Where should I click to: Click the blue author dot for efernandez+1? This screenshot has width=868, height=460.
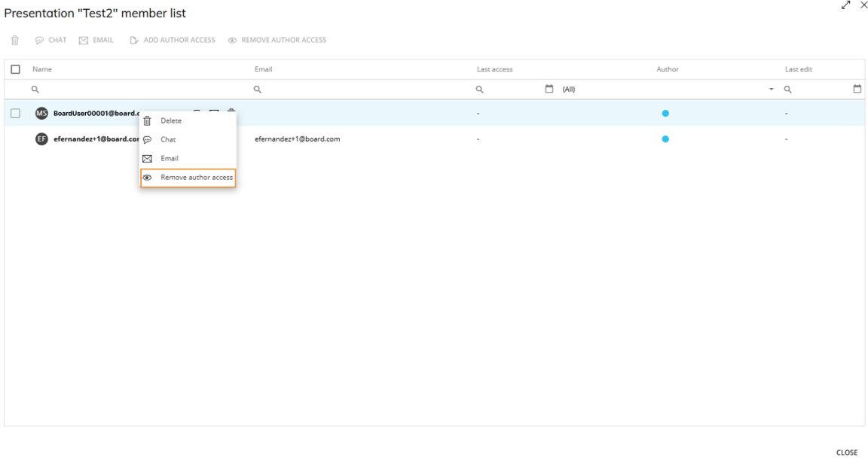[x=665, y=139]
